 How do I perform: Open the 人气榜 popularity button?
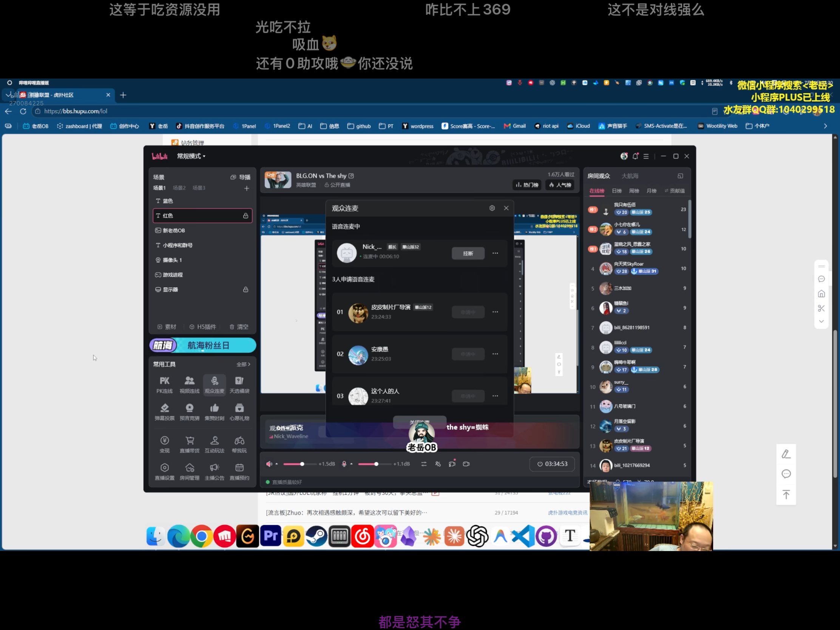coord(560,185)
